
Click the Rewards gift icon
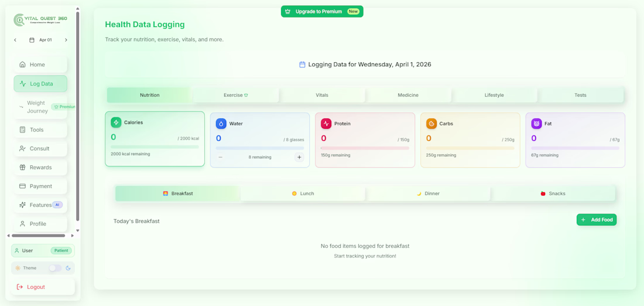(23, 168)
